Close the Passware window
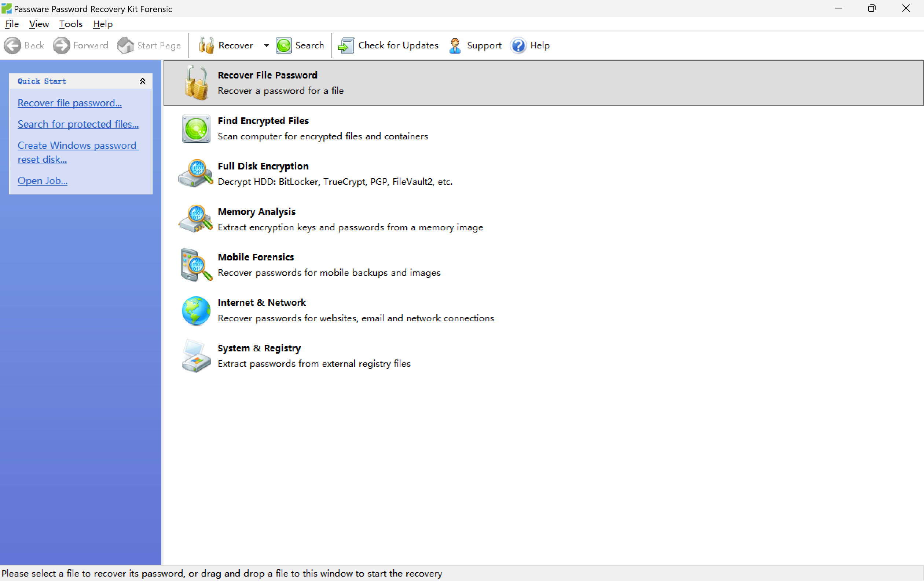This screenshot has width=924, height=581. coord(906,8)
